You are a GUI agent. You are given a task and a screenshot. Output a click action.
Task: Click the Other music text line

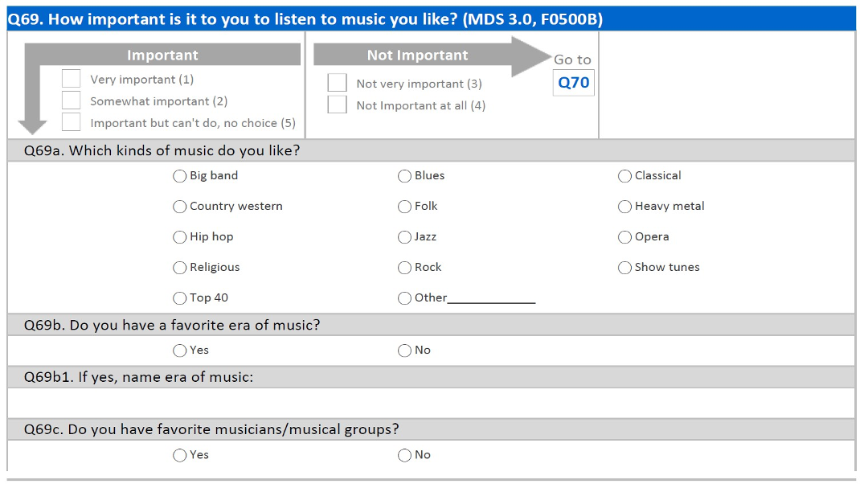tap(491, 298)
